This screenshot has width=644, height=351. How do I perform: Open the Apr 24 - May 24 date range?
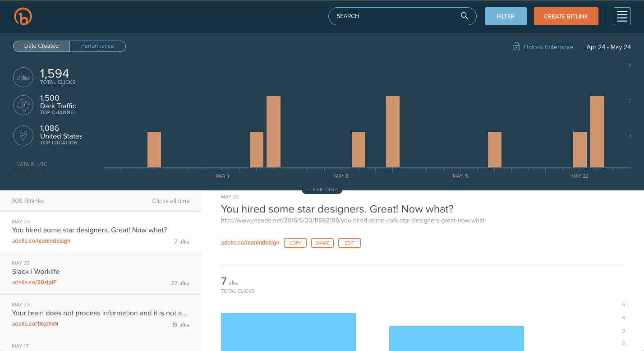[x=608, y=47]
